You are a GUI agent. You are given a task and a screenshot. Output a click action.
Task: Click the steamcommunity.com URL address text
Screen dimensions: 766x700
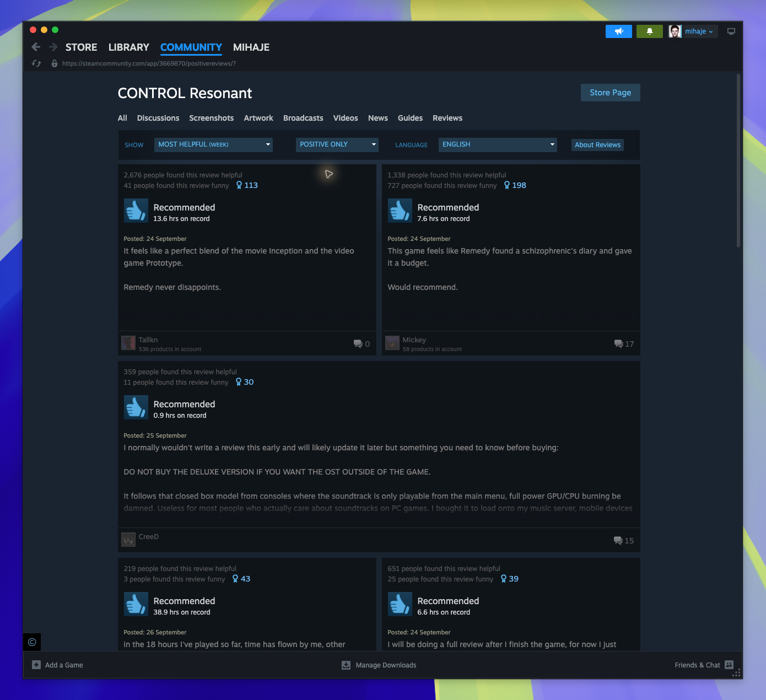149,63
